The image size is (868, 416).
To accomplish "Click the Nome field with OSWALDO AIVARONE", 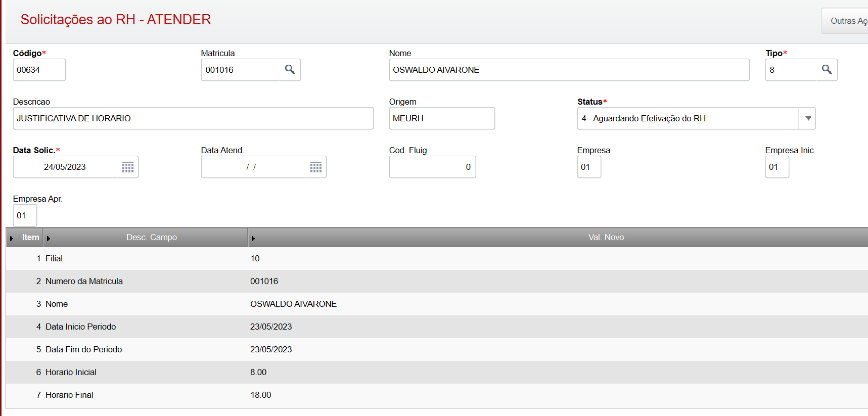I will 569,70.
